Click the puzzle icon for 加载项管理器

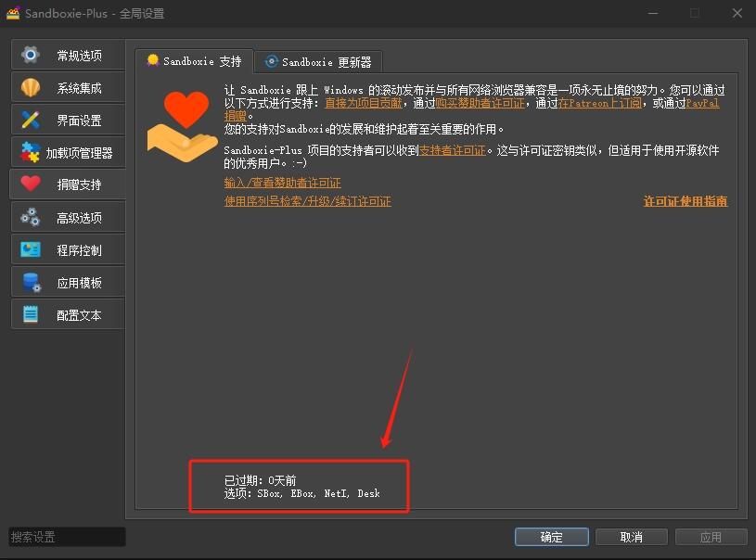tap(30, 152)
